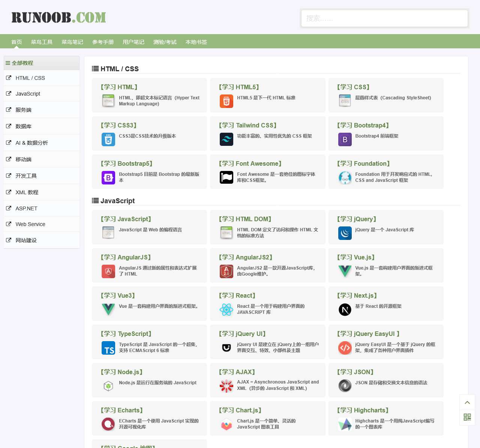This screenshot has height=448, width=480.
Task: Go to 测验/考试 in the nav bar
Action: pos(165,42)
